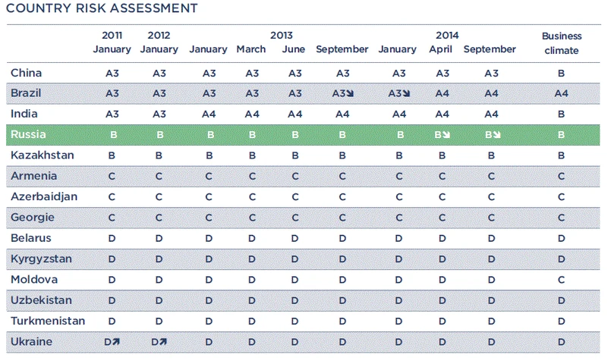Image resolution: width=611 pixels, height=364 pixels.
Task: Click the downward arrow in Brazil's January 2014 rating
Action: pyautogui.click(x=406, y=94)
